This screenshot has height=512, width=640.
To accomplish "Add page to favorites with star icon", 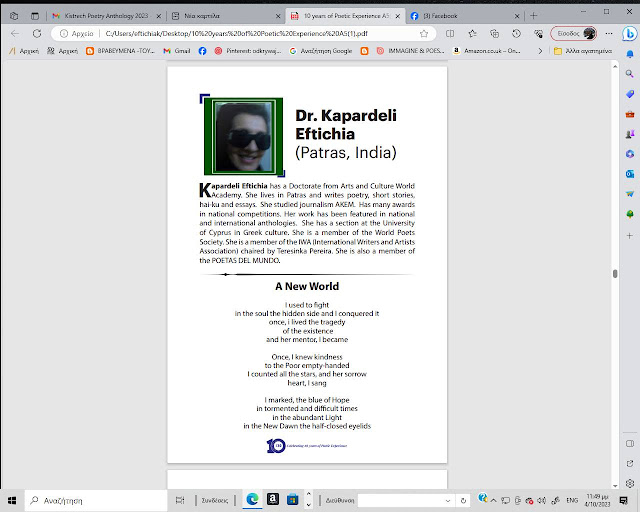I will coord(424,33).
